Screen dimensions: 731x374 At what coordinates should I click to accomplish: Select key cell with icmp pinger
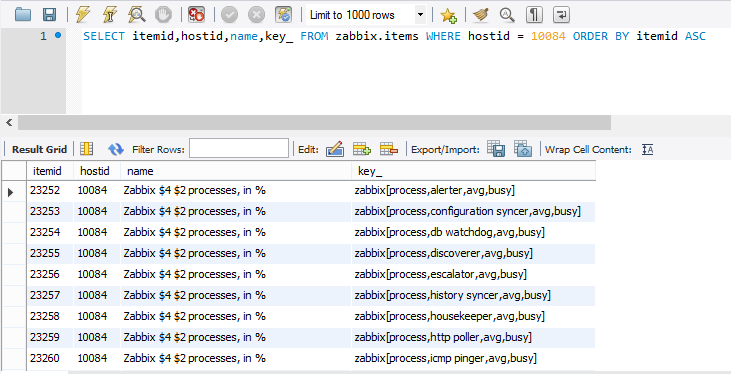(473, 358)
